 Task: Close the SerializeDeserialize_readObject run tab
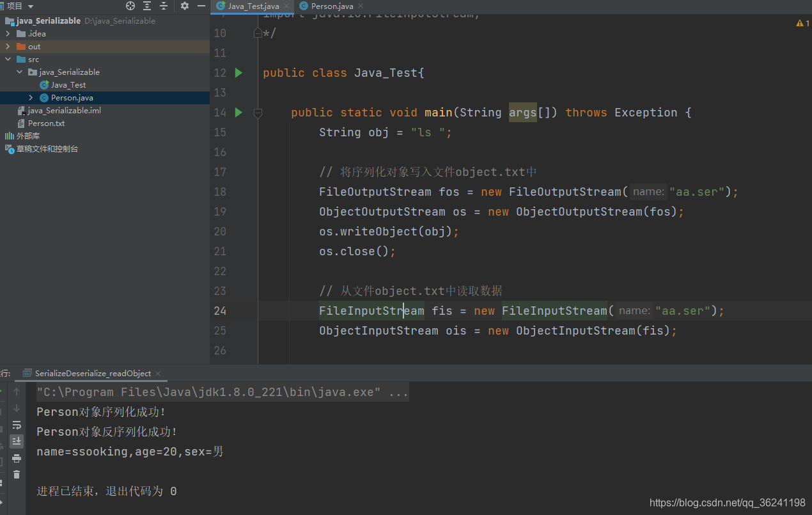pos(158,374)
